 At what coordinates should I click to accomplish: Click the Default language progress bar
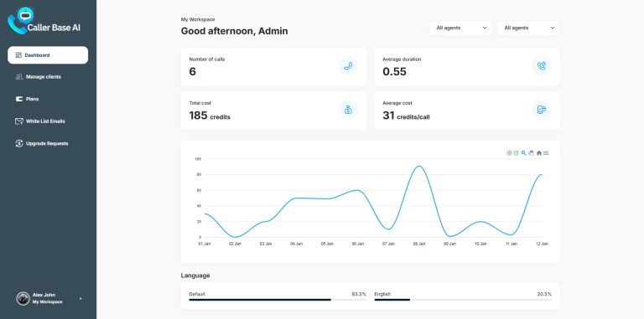(278, 300)
